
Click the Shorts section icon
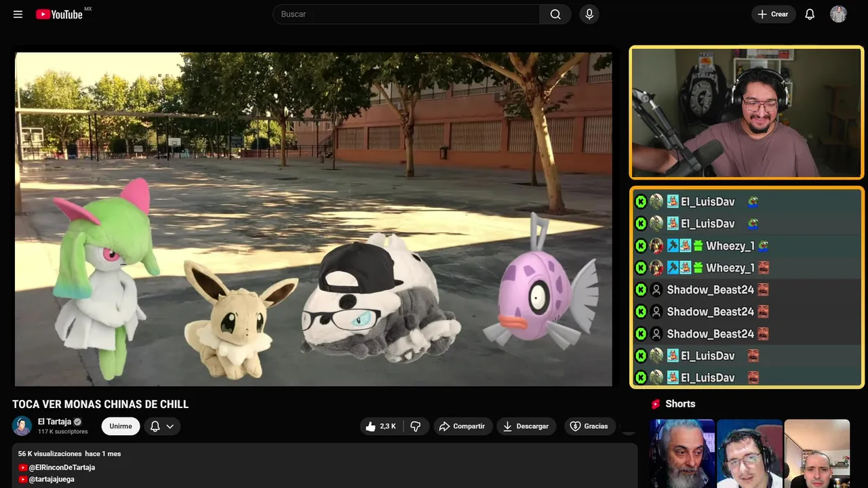pos(656,404)
